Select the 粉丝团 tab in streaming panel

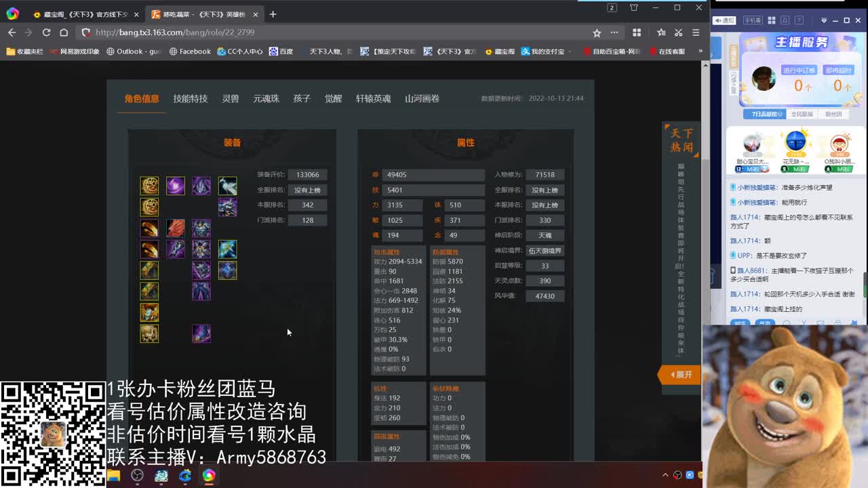pyautogui.click(x=833, y=114)
